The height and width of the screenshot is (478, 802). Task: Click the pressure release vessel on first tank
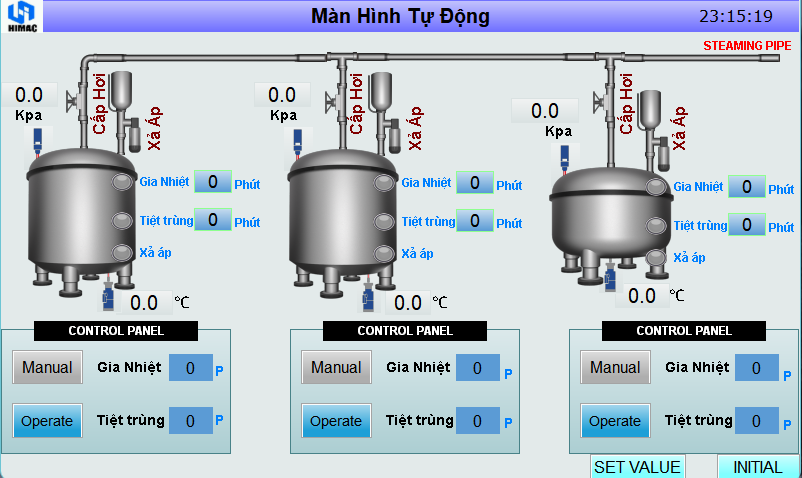pyautogui.click(x=121, y=91)
